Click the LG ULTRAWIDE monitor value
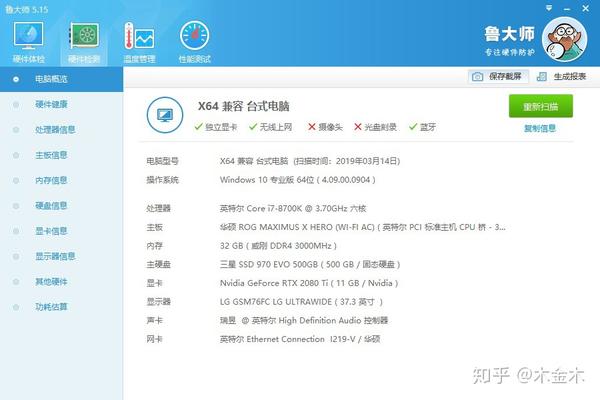This screenshot has height=400, width=600. pyautogui.click(x=301, y=302)
